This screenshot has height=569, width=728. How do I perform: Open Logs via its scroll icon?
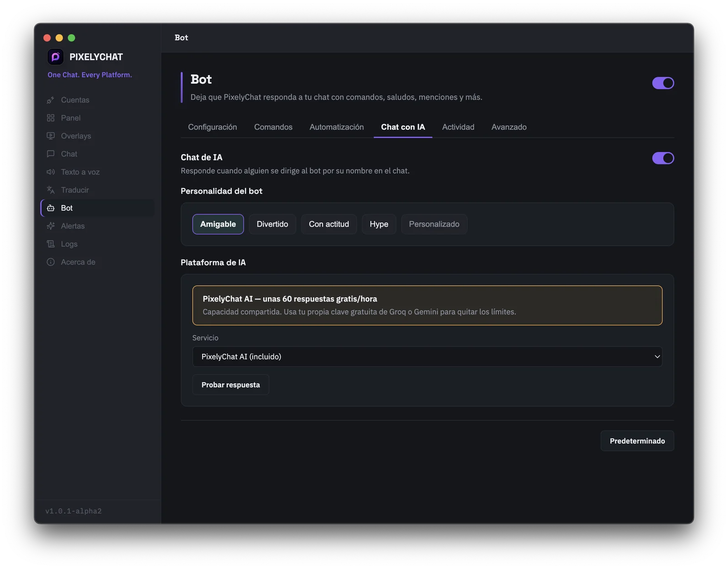[x=51, y=244]
